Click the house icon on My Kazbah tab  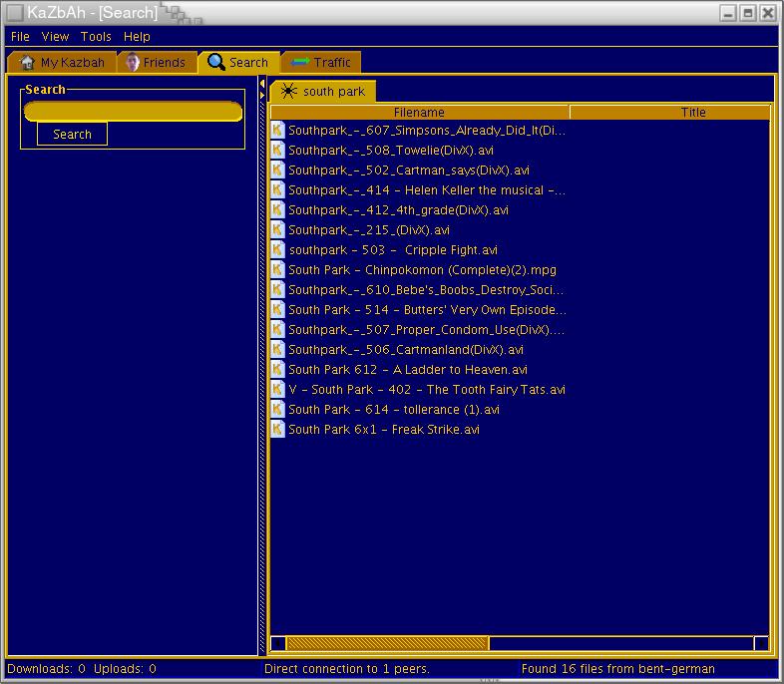(x=27, y=62)
